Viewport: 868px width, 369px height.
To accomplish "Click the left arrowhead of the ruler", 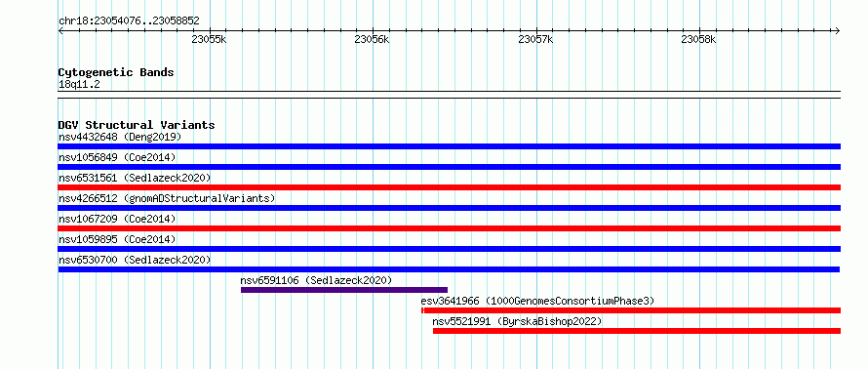I will click(x=60, y=30).
